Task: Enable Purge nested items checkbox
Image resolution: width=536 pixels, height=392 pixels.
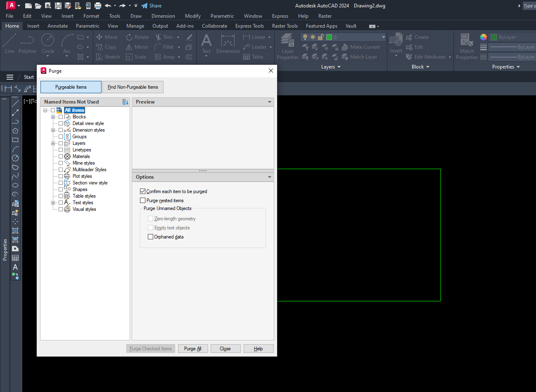Action: (x=143, y=201)
